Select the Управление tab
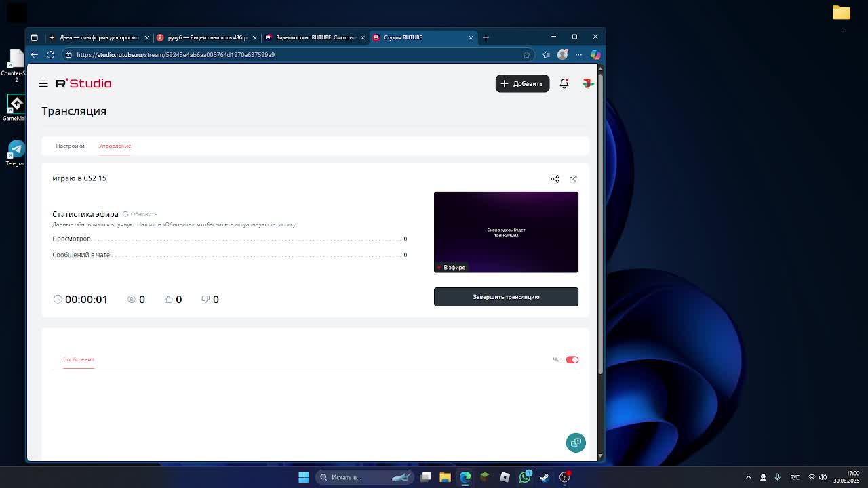Screen dimensions: 868x488 (x=115, y=146)
